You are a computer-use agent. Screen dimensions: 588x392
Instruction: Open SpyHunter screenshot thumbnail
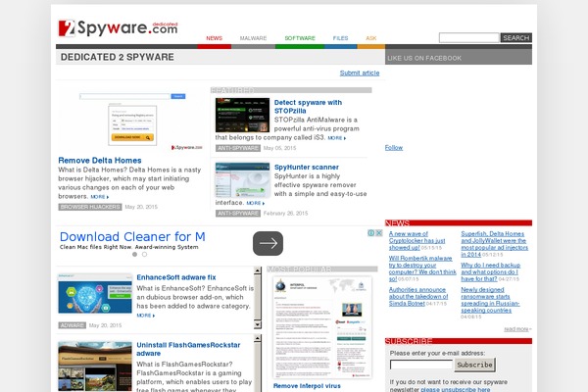point(242,180)
